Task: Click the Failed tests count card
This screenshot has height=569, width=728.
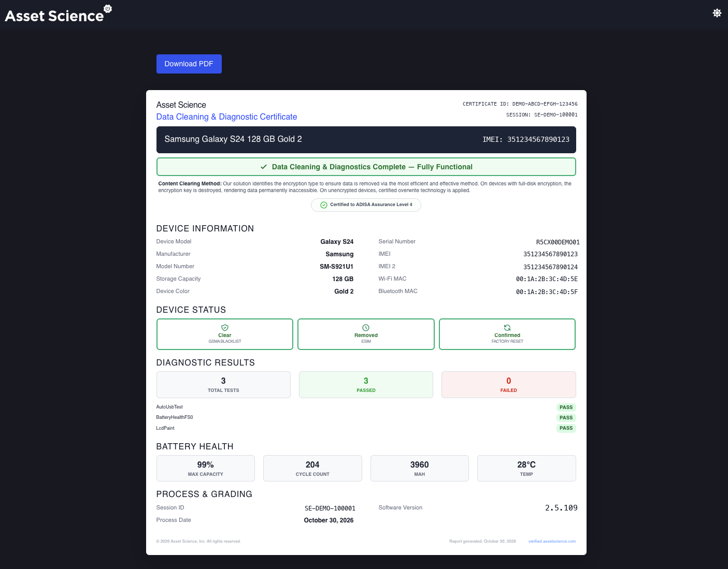Action: click(509, 385)
